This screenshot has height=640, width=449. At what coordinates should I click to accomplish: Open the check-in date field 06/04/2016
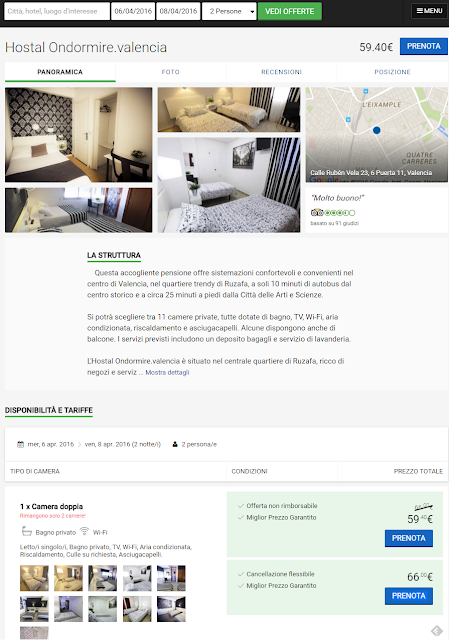(x=133, y=11)
